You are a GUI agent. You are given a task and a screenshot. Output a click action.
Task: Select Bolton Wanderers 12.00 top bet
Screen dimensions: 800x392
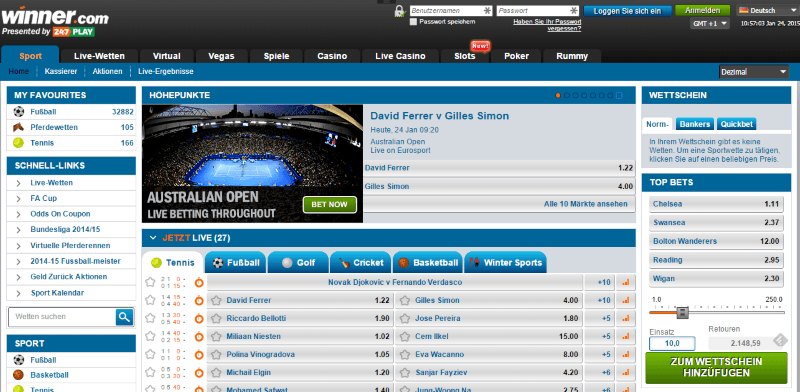click(x=716, y=241)
